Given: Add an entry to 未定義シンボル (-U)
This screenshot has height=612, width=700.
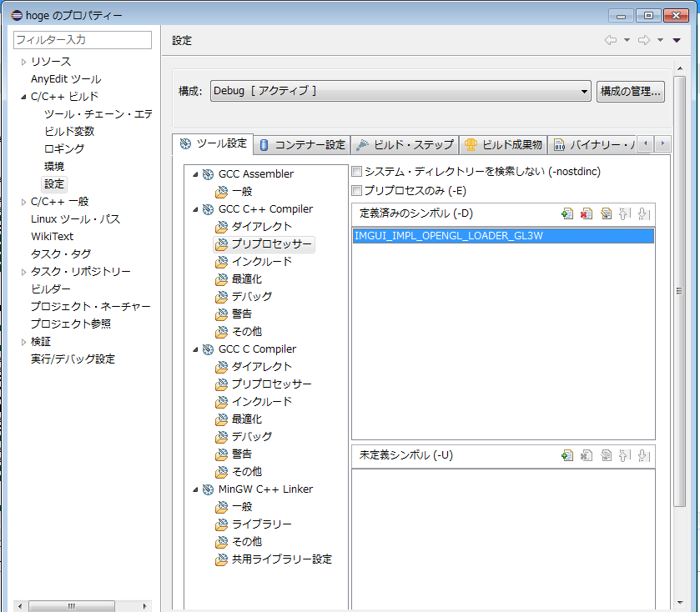Looking at the screenshot, I should (567, 455).
